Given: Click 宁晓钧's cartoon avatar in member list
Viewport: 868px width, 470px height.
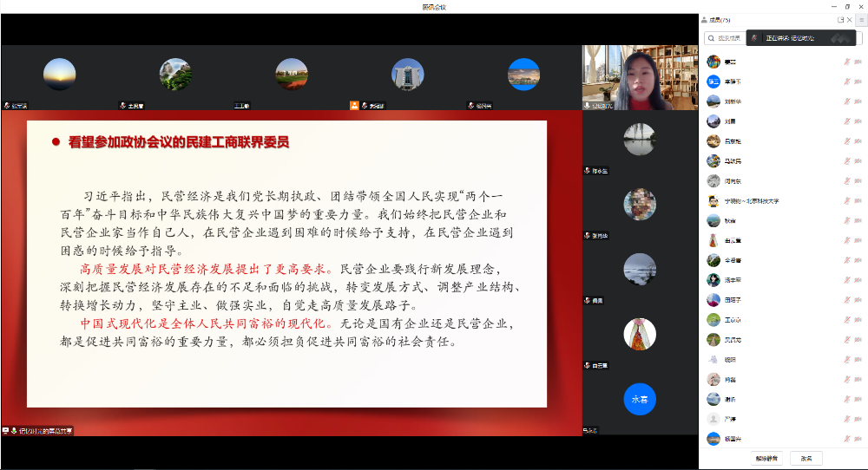Looking at the screenshot, I should point(713,200).
